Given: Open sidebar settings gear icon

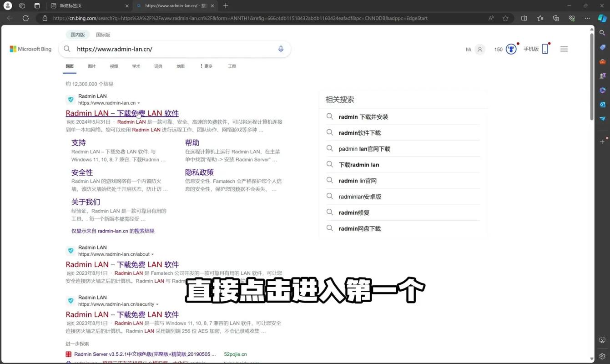Looking at the screenshot, I should click(602, 356).
